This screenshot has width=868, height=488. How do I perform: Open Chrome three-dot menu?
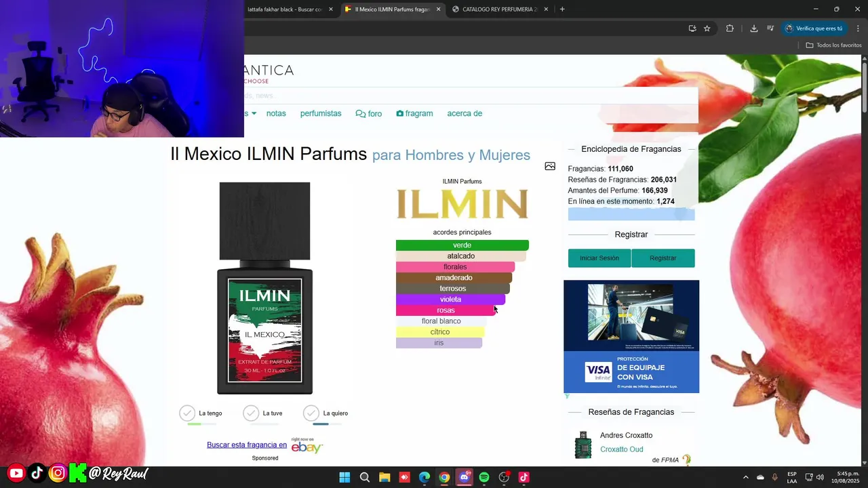(859, 28)
